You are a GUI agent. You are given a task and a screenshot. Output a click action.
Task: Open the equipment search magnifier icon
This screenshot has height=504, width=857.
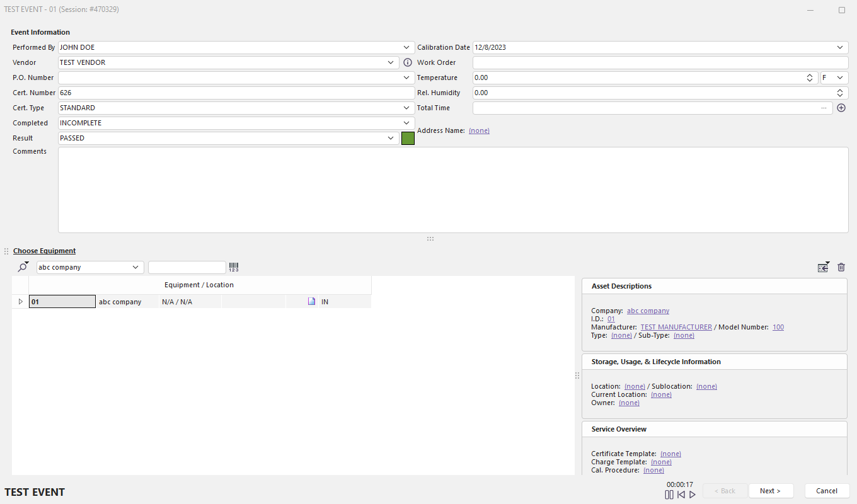pos(23,267)
